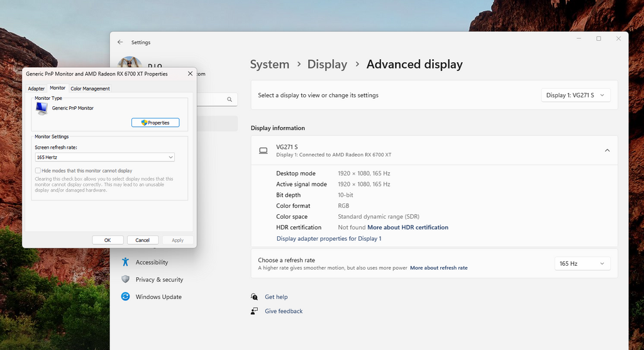Click the Advanced display heading
Viewport: 644px width, 350px height.
(414, 65)
